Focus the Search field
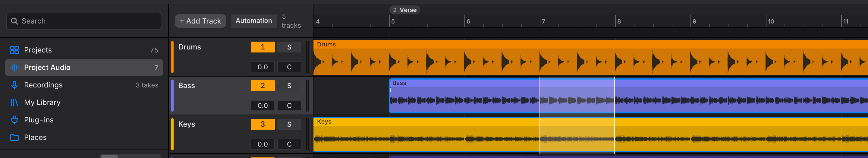The width and height of the screenshot is (868, 158). (x=84, y=21)
